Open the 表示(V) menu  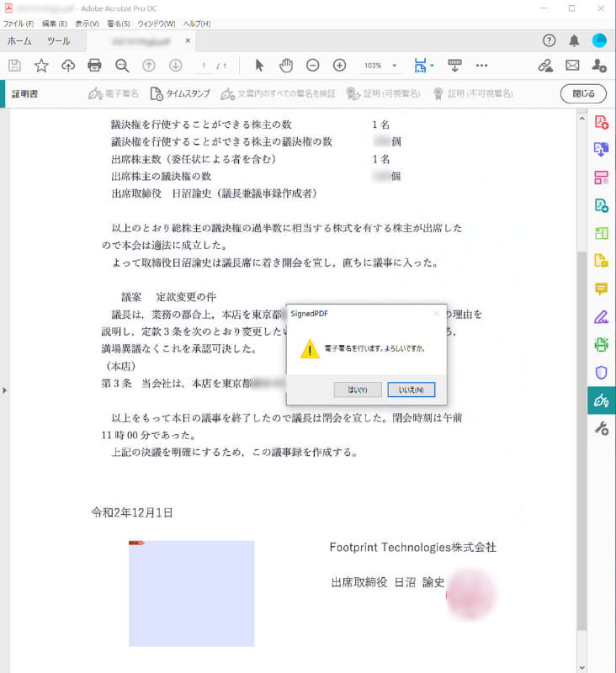point(88,24)
